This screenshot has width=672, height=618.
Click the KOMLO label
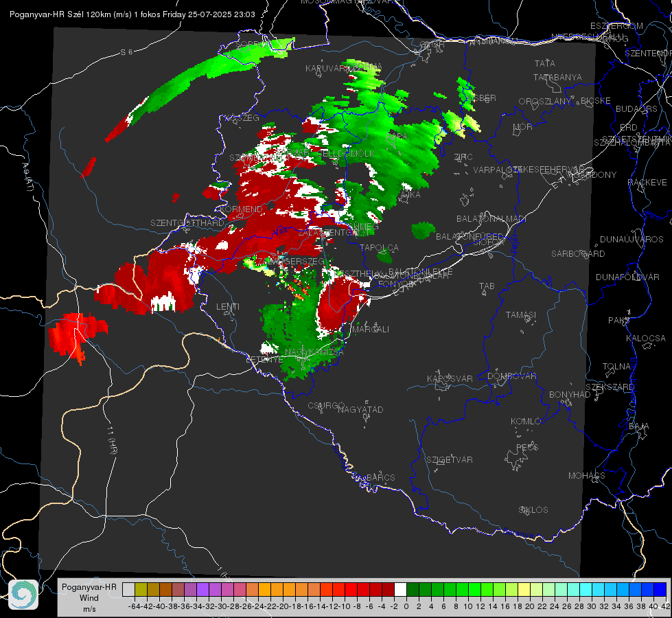pos(525,422)
